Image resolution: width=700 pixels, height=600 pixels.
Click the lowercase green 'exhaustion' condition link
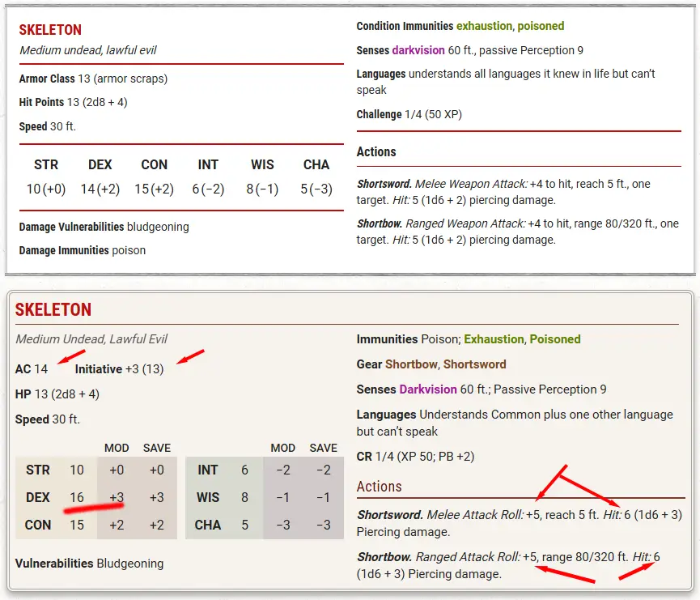[482, 26]
